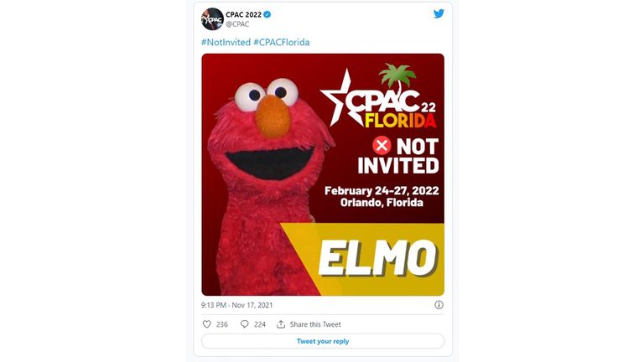Viewport: 644px width, 362px height.
Task: Select the Share this Tweet text
Action: click(x=315, y=324)
